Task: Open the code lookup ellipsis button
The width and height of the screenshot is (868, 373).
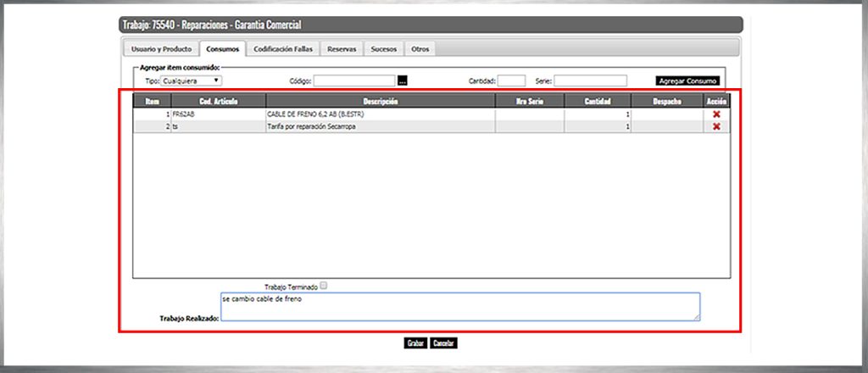Action: click(403, 81)
